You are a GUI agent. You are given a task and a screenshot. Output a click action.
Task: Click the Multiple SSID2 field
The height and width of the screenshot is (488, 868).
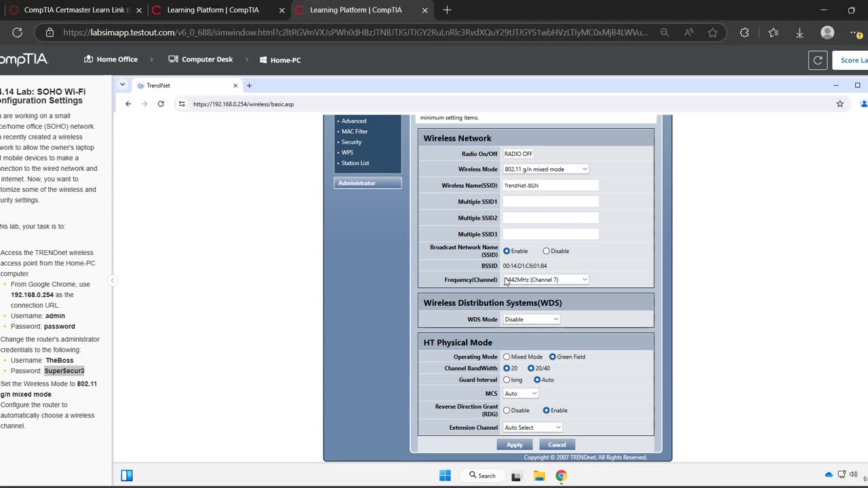point(551,218)
